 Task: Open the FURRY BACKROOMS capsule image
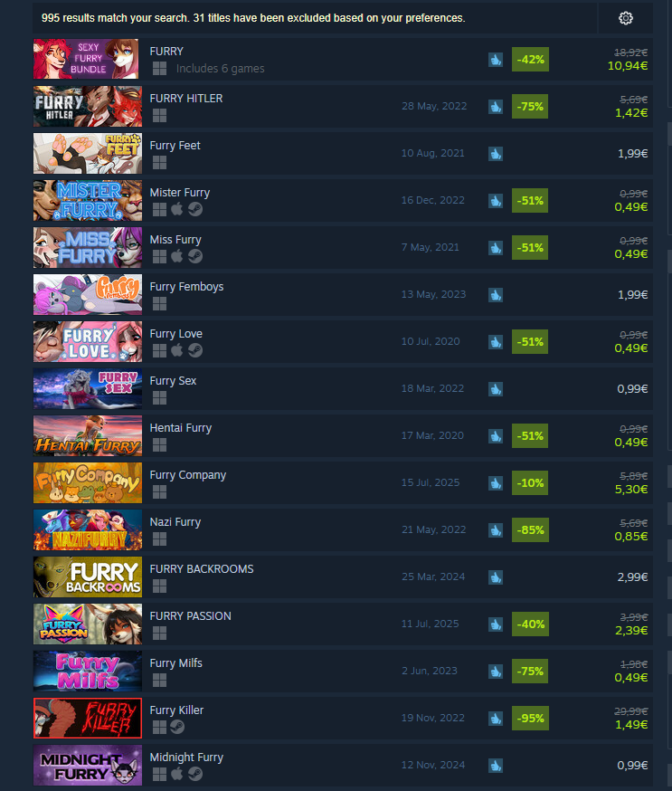pos(88,577)
